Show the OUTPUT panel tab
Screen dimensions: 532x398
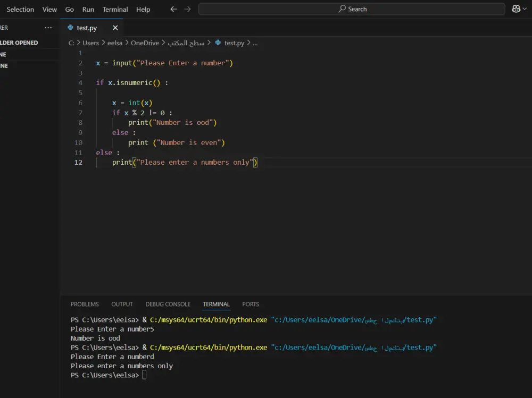click(x=122, y=304)
